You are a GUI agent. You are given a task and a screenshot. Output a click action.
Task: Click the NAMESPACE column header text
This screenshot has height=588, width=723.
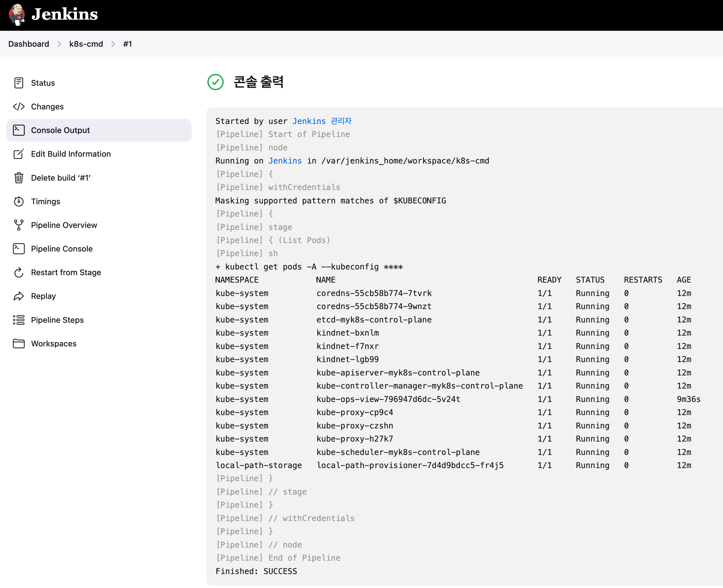click(237, 280)
